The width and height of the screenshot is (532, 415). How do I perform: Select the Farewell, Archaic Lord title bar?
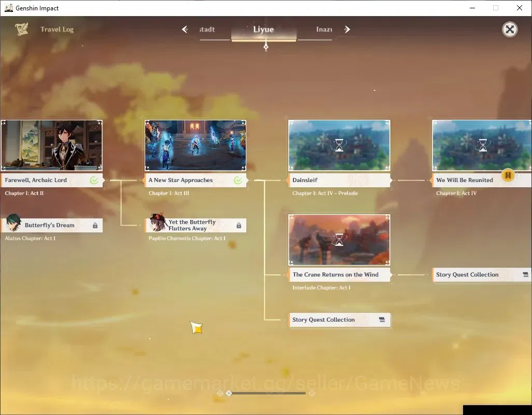click(51, 180)
